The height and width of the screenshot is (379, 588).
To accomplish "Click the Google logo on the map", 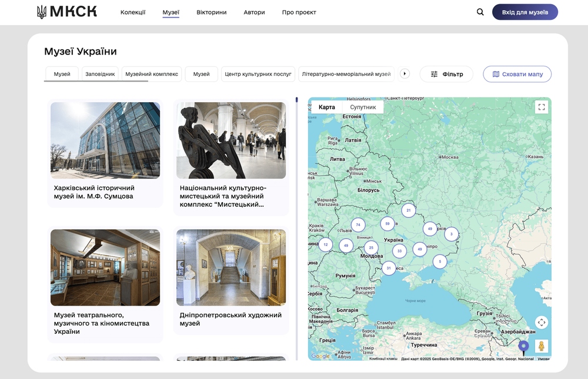I will 320,355.
